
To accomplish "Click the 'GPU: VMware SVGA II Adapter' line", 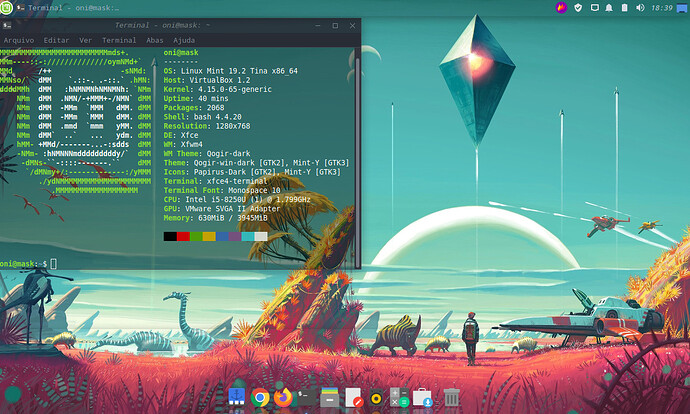I will [x=222, y=209].
